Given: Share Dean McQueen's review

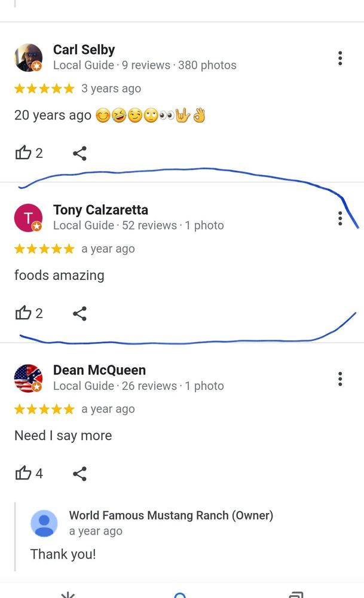Looking at the screenshot, I should [x=79, y=474].
